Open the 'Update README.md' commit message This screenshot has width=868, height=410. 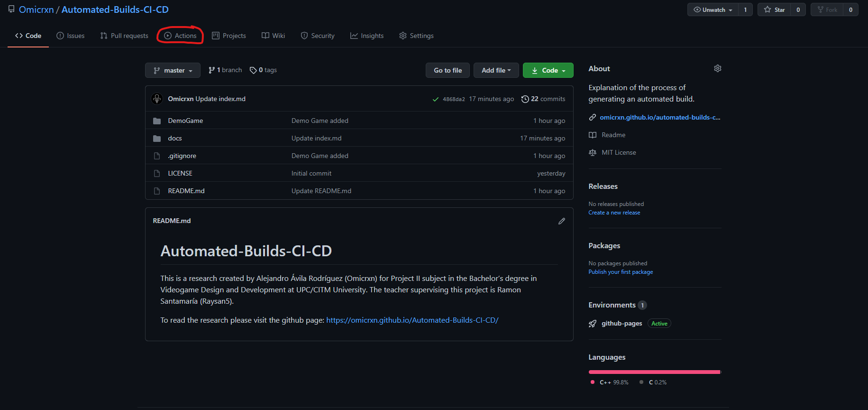pos(321,191)
